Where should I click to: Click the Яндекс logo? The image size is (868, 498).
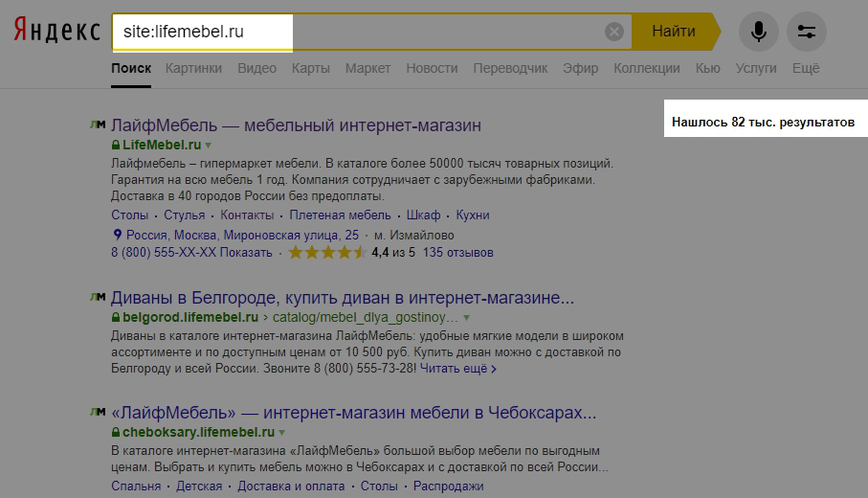57,30
